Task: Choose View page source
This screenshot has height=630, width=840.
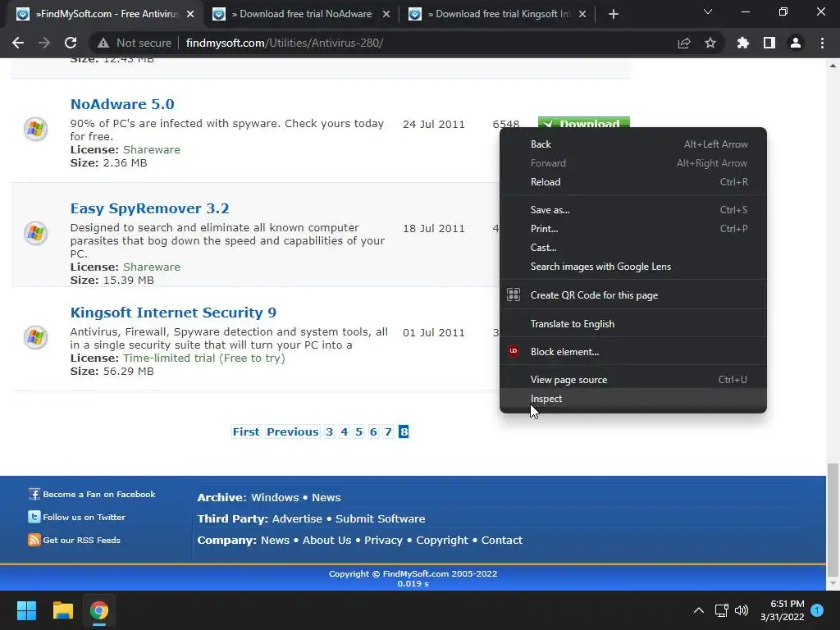Action: (x=632, y=380)
